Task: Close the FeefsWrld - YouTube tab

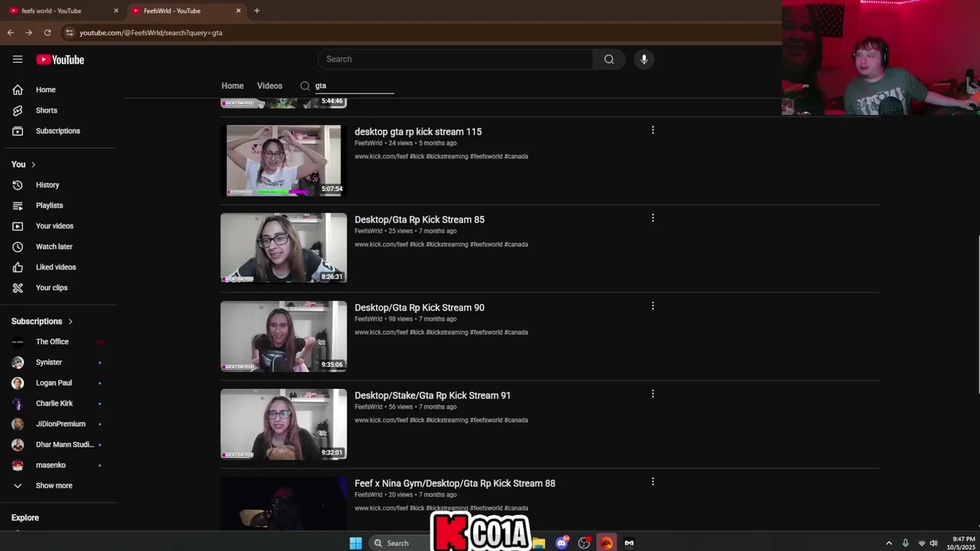Action: click(238, 11)
